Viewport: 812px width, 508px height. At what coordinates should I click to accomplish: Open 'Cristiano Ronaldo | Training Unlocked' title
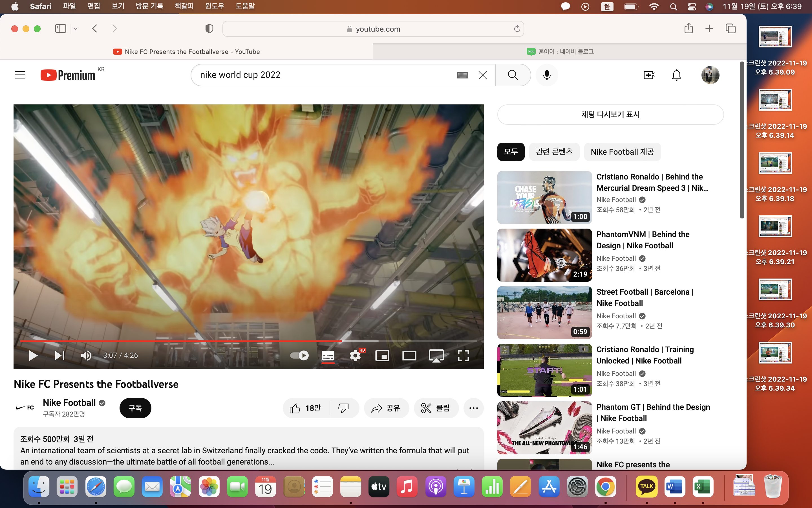click(645, 355)
